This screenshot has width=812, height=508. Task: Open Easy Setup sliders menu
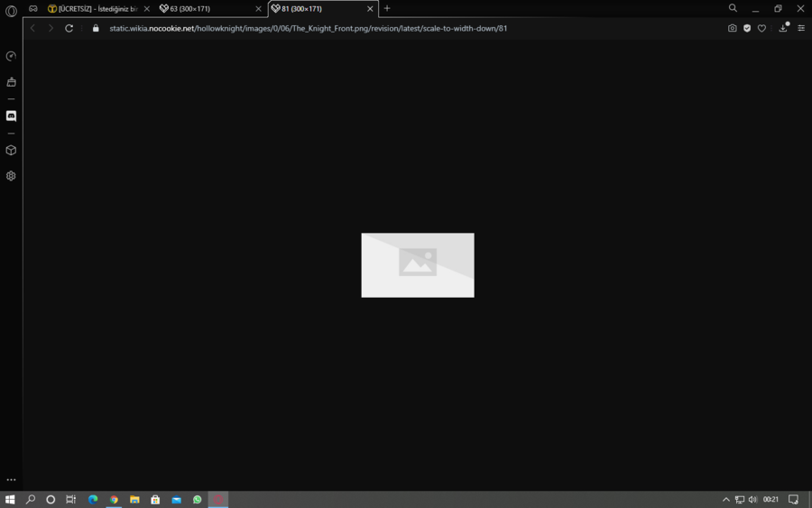tap(800, 29)
